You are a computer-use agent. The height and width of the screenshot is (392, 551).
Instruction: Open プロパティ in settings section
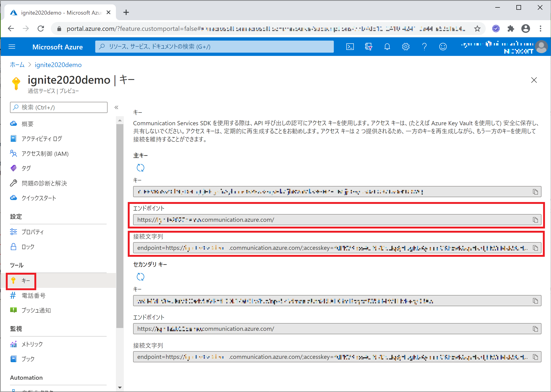[x=32, y=232]
